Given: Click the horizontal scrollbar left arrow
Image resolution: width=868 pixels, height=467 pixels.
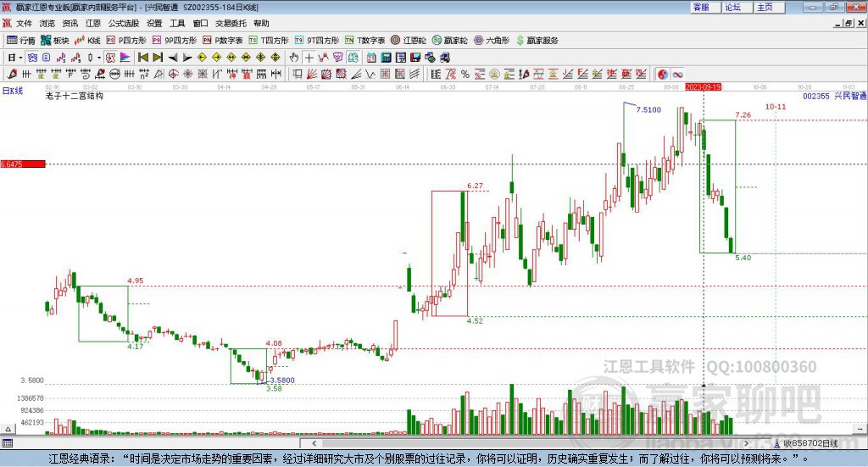Looking at the screenshot, I should click(314, 443).
